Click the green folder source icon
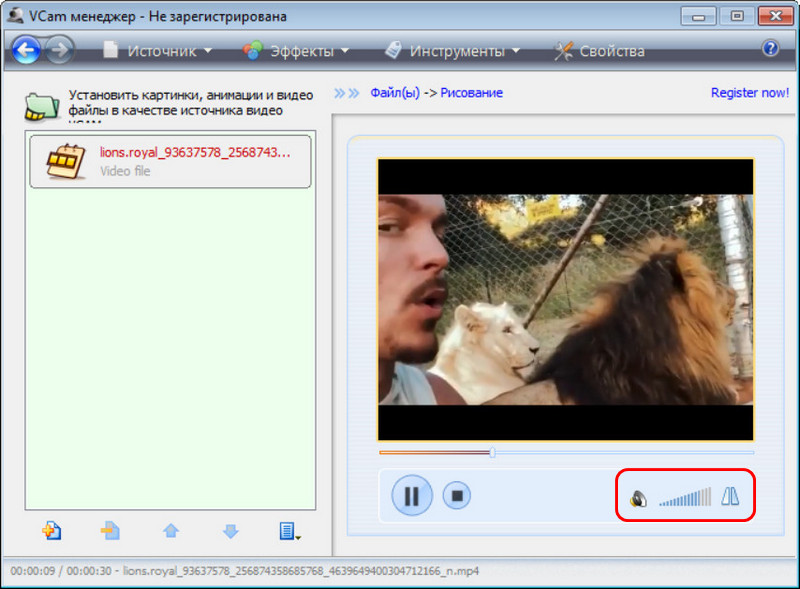Viewport: 800px width, 589px height. click(42, 106)
